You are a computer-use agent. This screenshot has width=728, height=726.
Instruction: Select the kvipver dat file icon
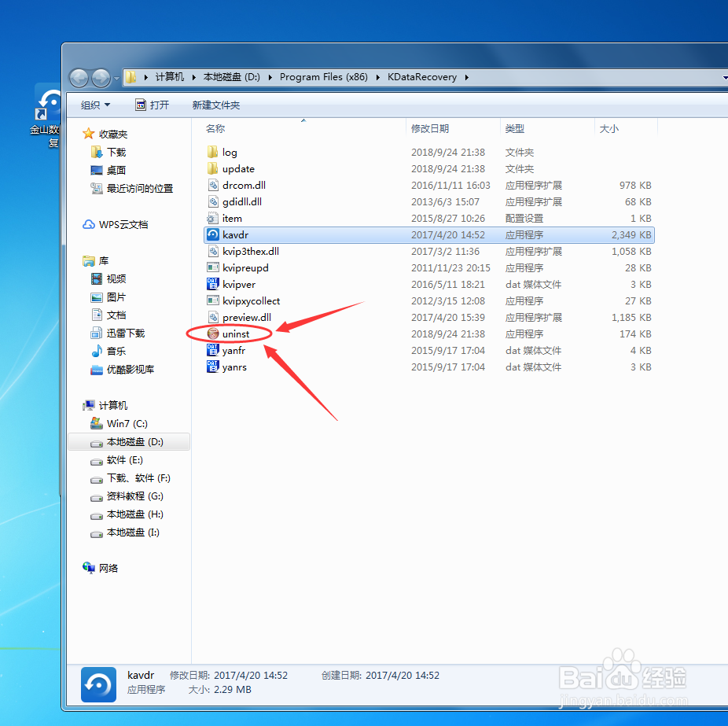pyautogui.click(x=212, y=284)
